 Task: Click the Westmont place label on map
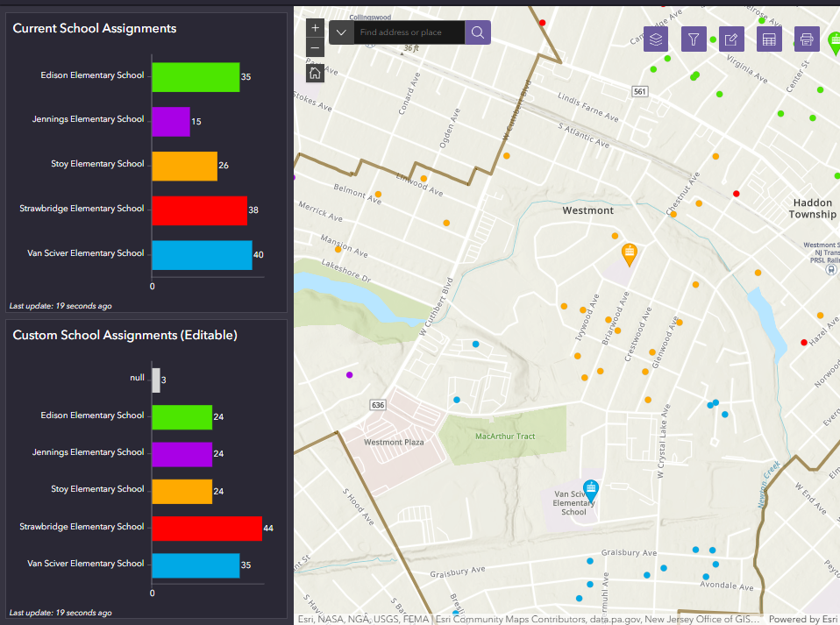point(587,210)
